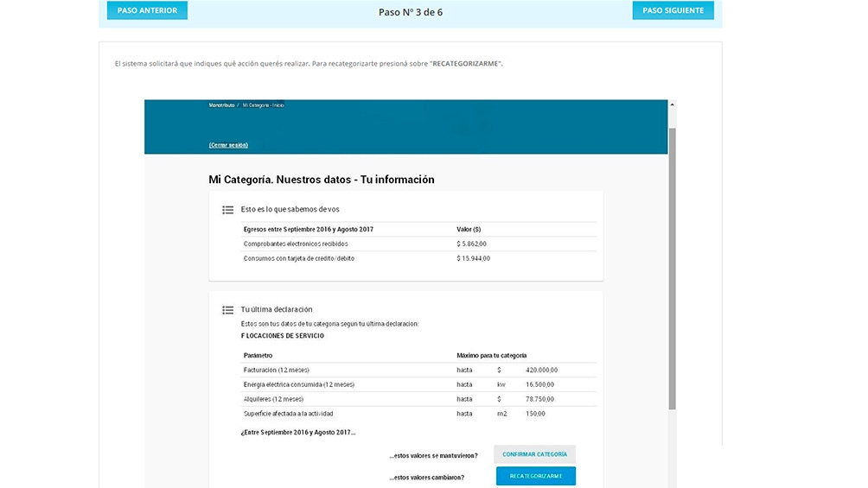The image size is (868, 488).
Task: Click the 'Alquileres (12 meses)' row
Action: (x=419, y=399)
